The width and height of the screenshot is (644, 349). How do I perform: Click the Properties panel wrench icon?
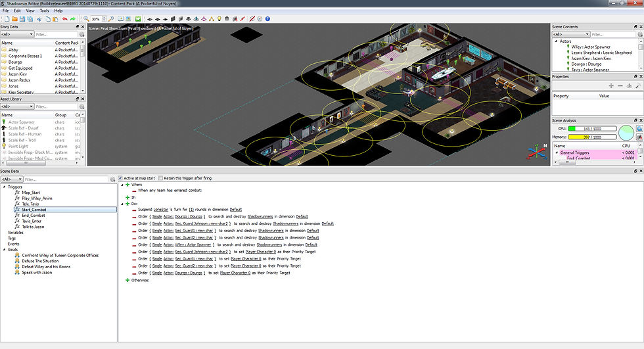tap(638, 85)
